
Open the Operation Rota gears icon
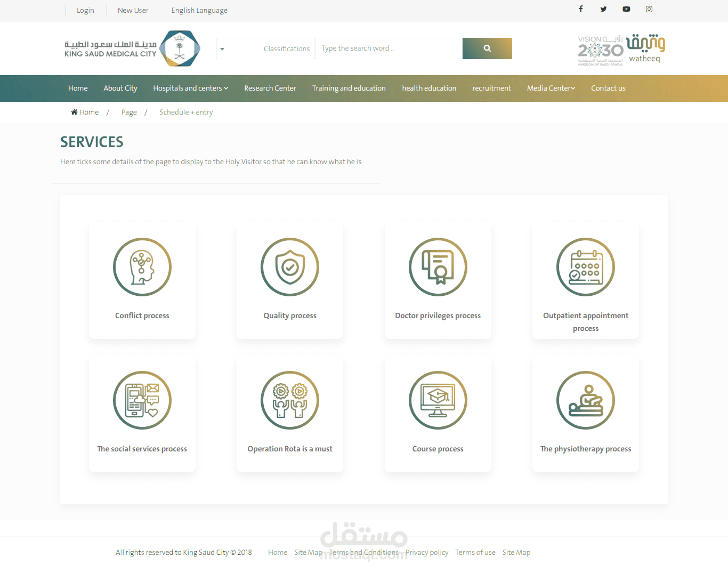click(290, 400)
